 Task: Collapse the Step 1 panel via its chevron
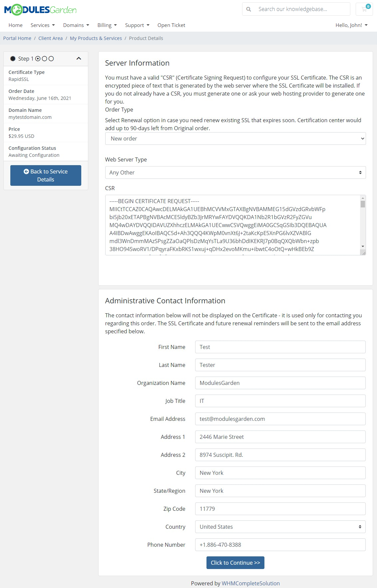pyautogui.click(x=79, y=58)
